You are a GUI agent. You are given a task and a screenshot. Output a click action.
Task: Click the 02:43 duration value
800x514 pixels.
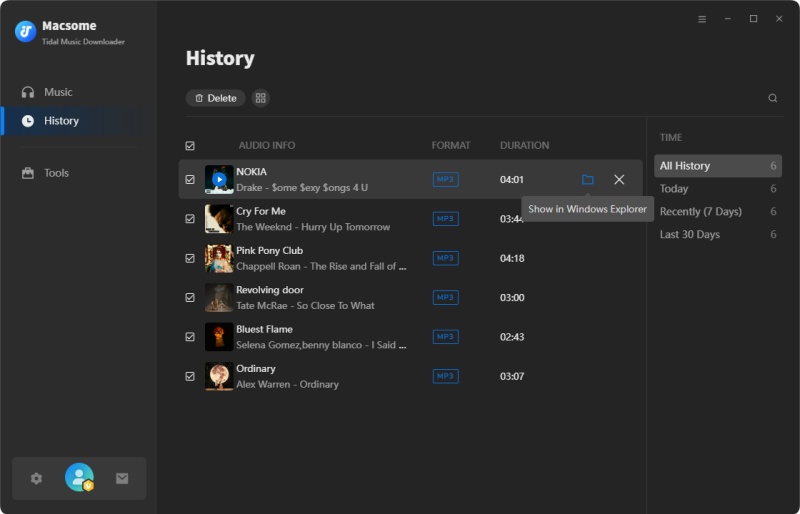(x=512, y=337)
